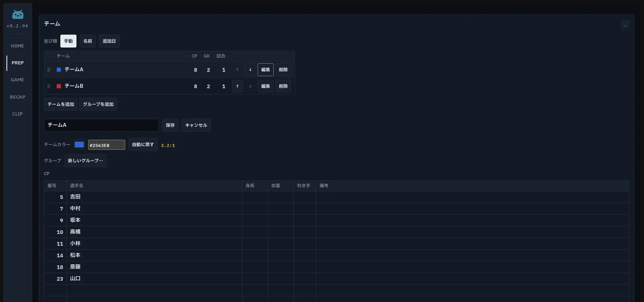The image size is (644, 302).
Task: Click チームを追加 button
Action: pos(61,104)
